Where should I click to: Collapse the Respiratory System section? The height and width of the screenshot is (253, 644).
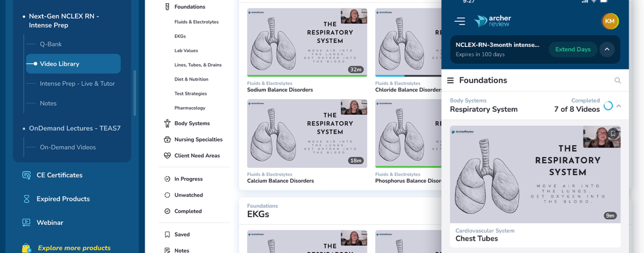[619, 106]
